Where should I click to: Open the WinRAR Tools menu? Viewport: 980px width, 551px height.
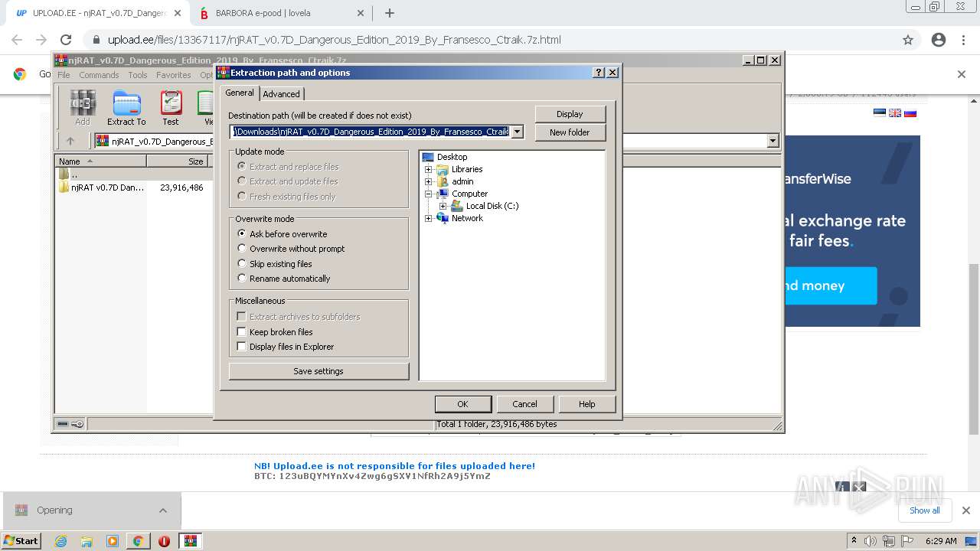138,75
